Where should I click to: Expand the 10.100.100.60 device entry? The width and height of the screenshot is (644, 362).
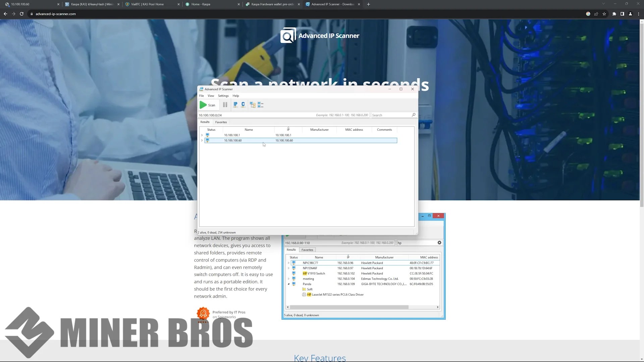tap(202, 140)
